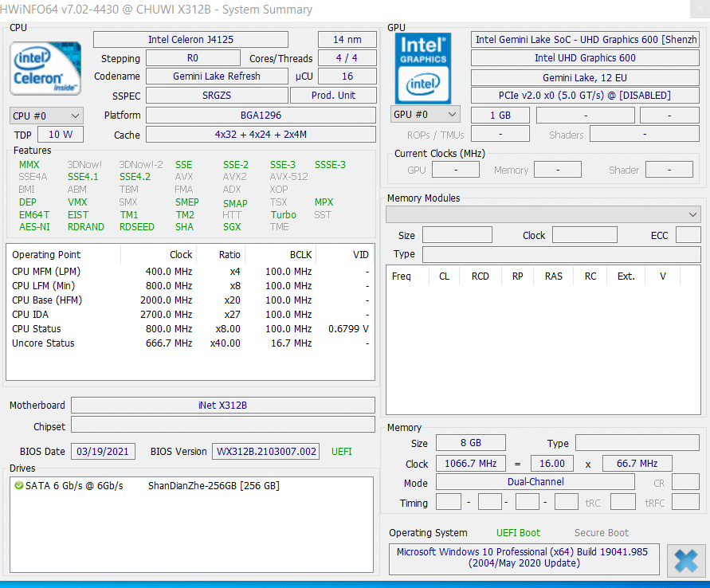Click the Turbo feature label
The height and width of the screenshot is (588, 710).
tap(284, 215)
